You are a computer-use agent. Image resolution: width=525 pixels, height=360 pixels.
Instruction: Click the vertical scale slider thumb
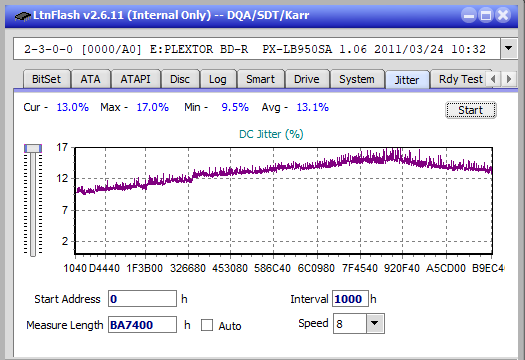tap(33, 148)
